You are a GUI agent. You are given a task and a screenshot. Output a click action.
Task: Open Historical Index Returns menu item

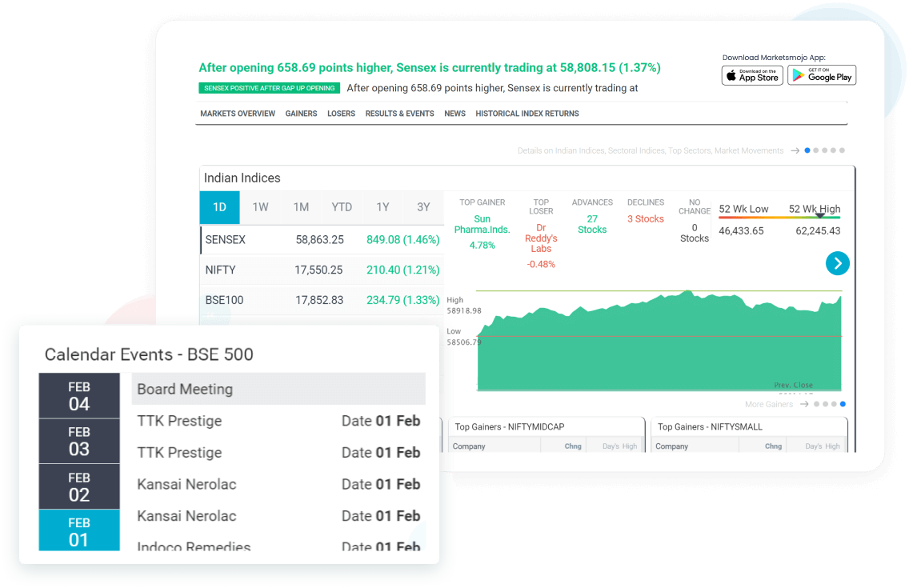527,114
